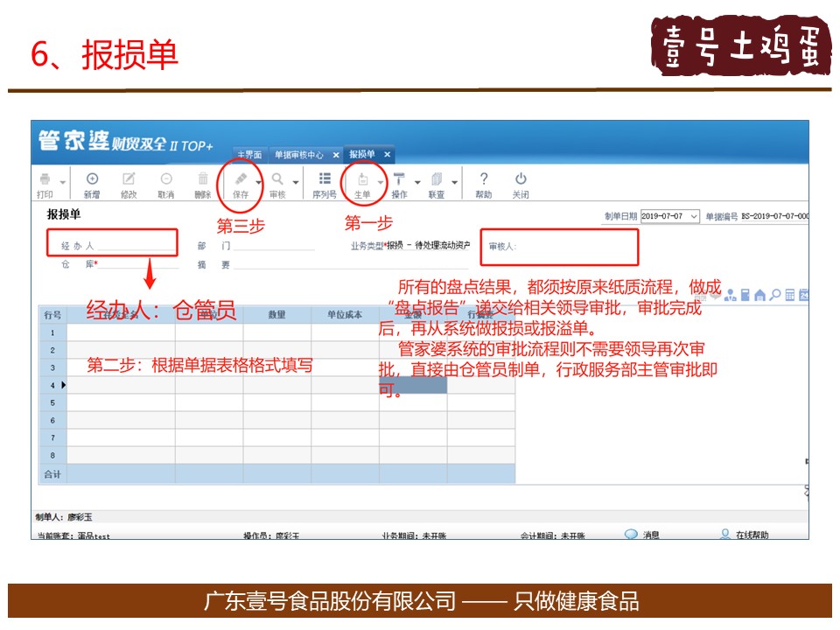
Task: Switch to the 主界面 tab
Action: click(x=248, y=155)
